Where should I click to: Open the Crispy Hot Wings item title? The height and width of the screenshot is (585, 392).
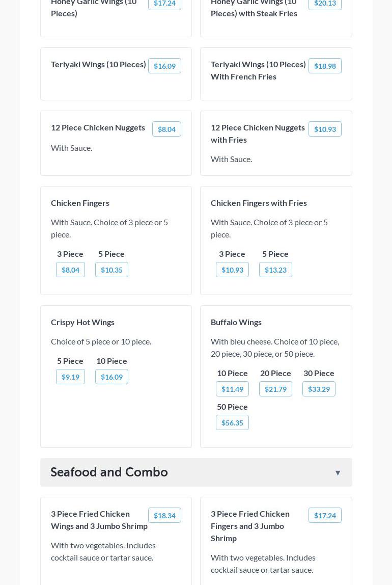[82, 322]
